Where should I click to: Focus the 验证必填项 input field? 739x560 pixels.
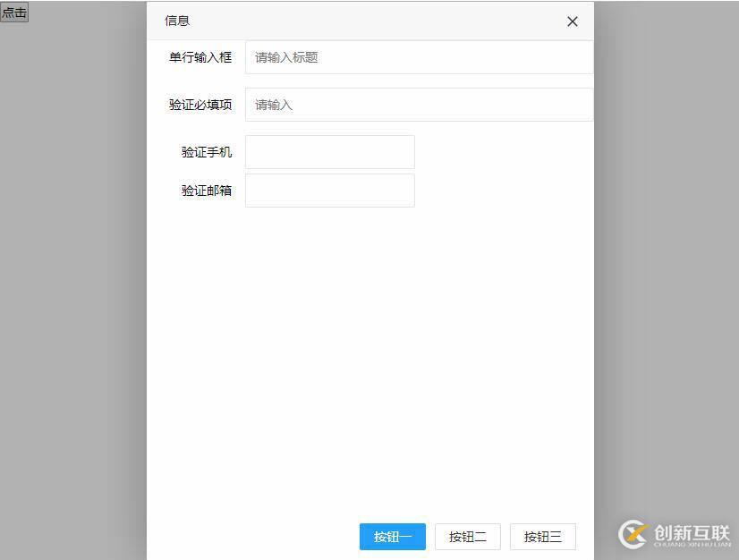419,105
